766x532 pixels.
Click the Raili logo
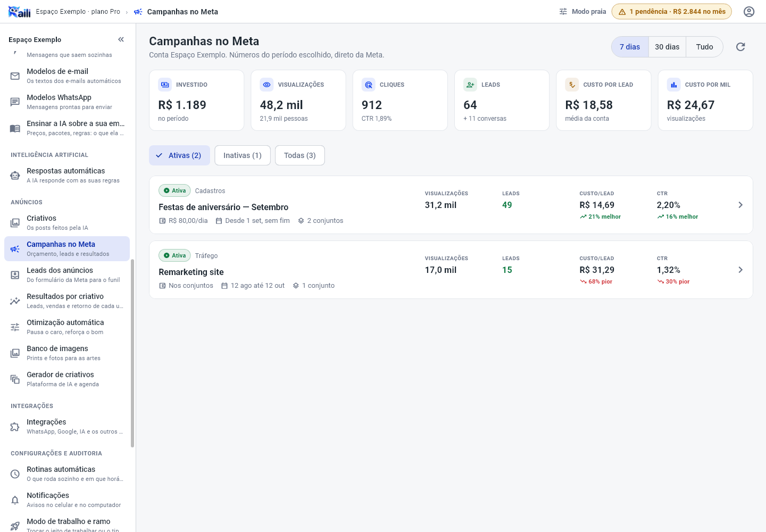coord(20,12)
